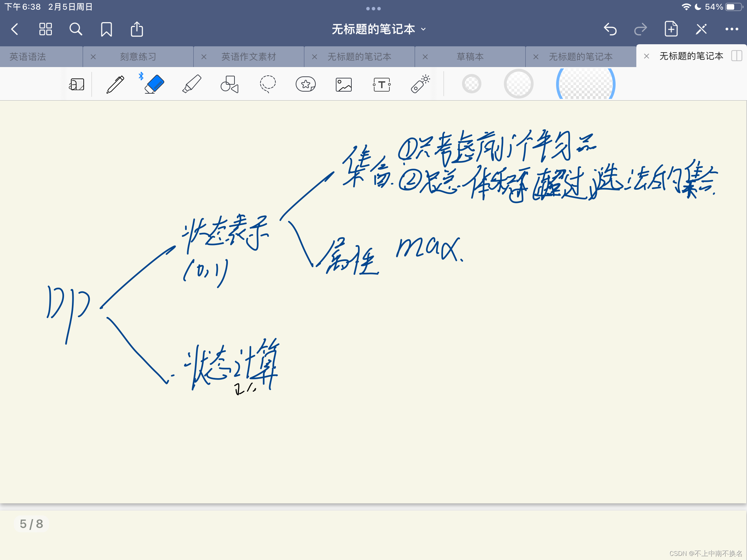Choose the largest eraser size circle
Viewport: 747px width, 560px height.
click(x=585, y=84)
